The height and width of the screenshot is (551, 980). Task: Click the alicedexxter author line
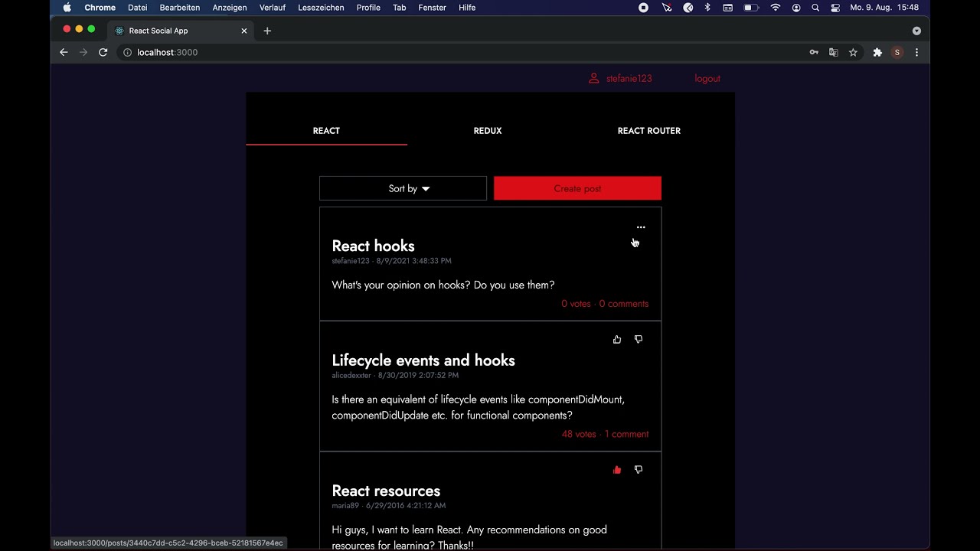point(351,376)
